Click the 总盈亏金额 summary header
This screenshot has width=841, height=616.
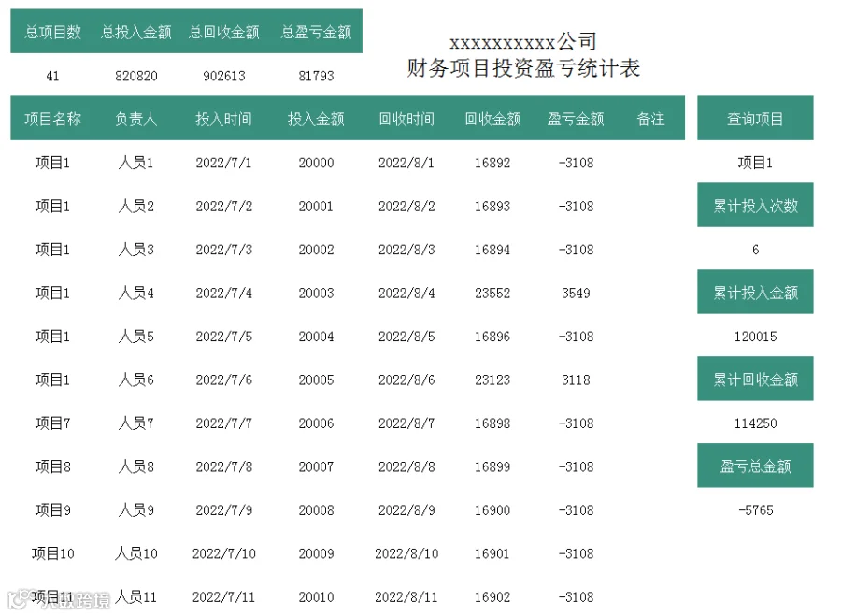point(316,32)
